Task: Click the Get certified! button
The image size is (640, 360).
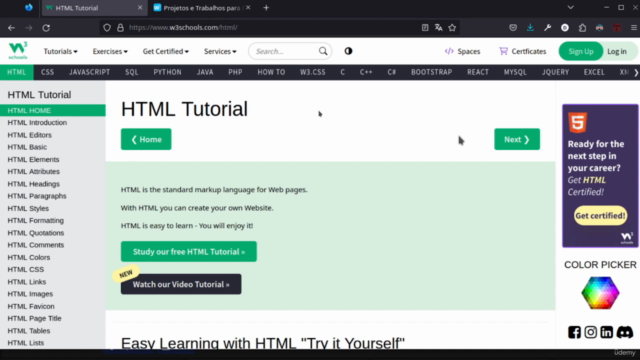Action: (x=600, y=216)
